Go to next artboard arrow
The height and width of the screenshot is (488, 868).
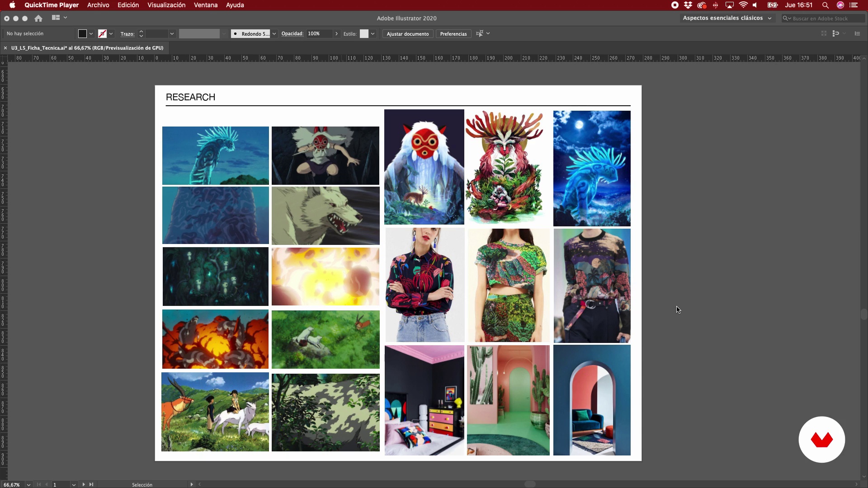click(x=84, y=484)
